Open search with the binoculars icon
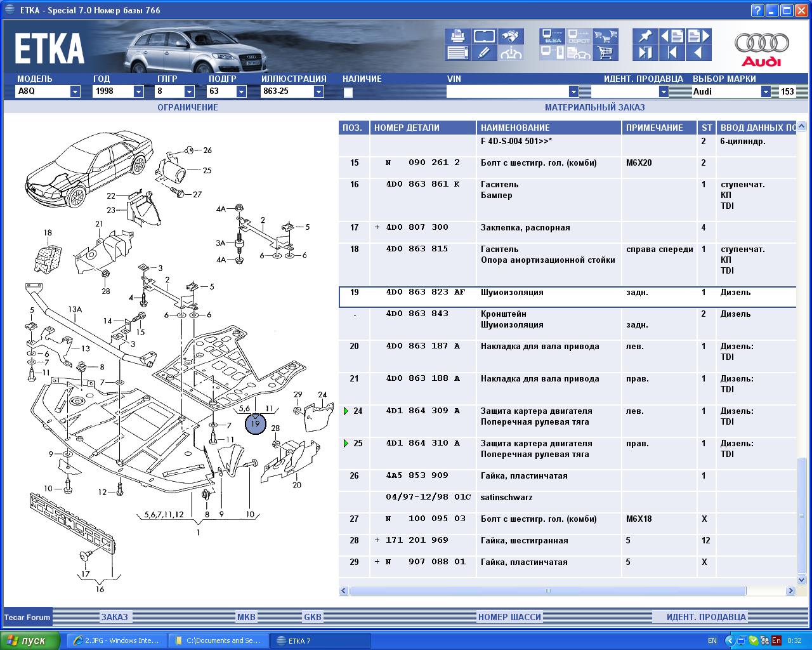 (x=511, y=36)
